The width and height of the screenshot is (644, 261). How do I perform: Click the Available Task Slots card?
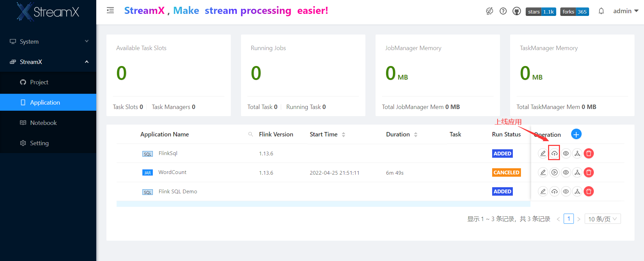point(168,75)
